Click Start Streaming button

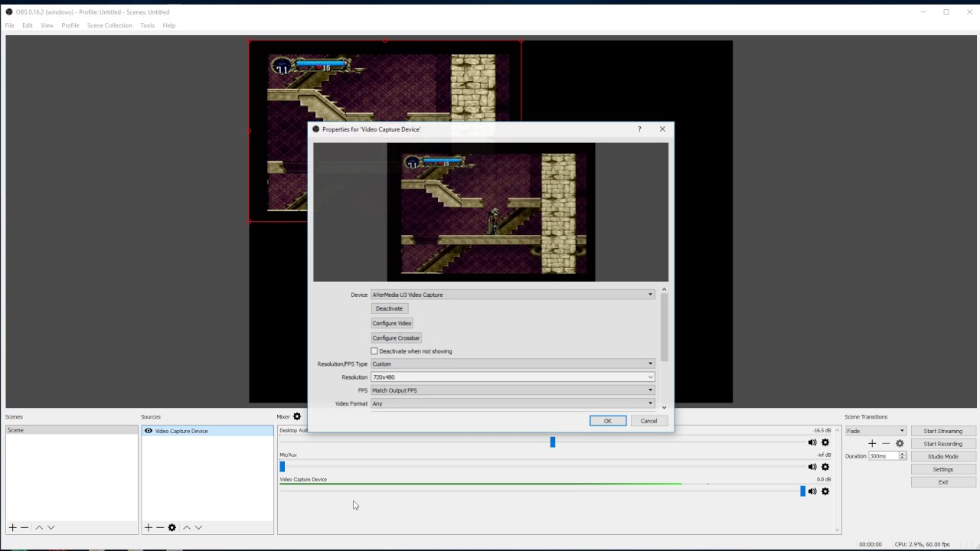click(x=943, y=431)
